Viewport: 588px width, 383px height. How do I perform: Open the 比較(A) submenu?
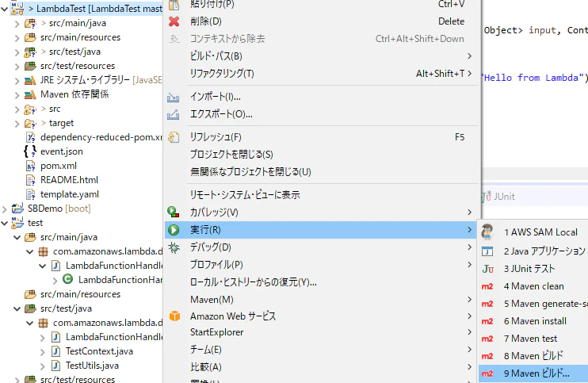(x=323, y=367)
